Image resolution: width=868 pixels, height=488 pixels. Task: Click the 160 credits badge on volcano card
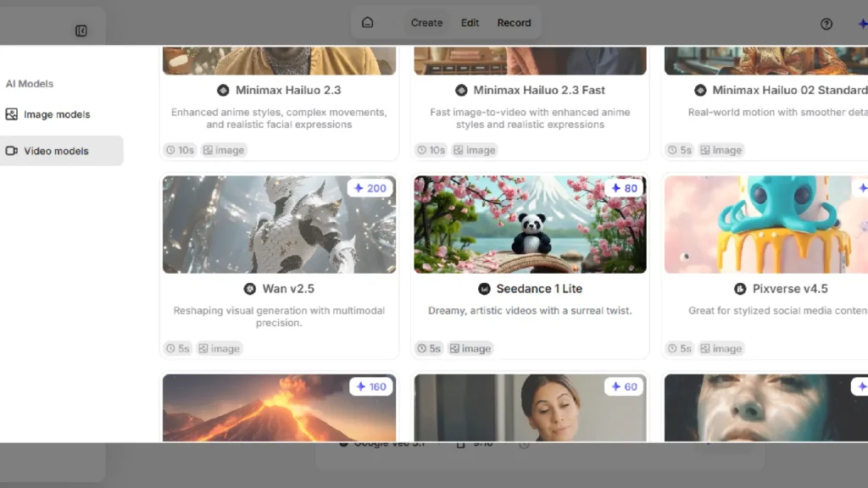370,386
